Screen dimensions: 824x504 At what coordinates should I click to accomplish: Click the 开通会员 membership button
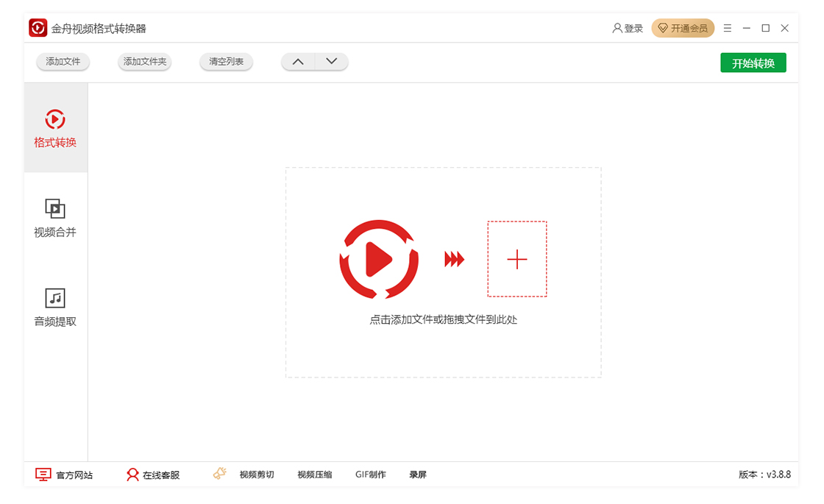point(683,29)
